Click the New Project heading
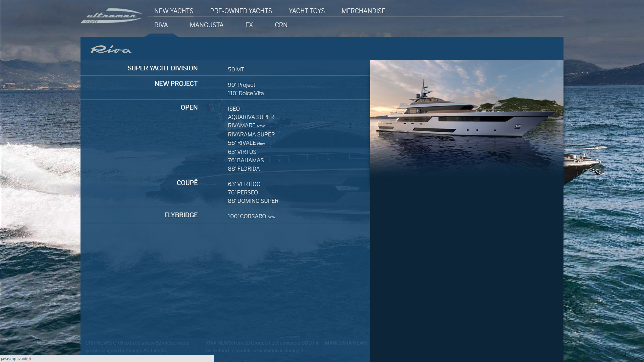 point(176,83)
